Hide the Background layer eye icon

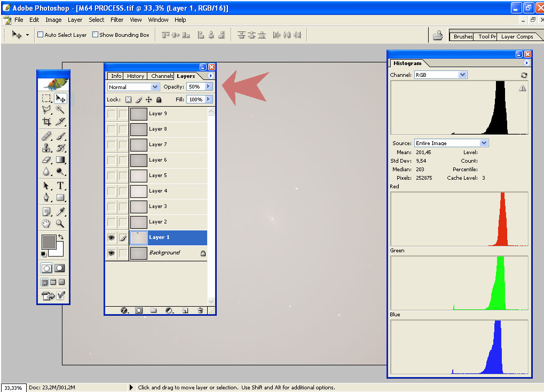pyautogui.click(x=111, y=253)
